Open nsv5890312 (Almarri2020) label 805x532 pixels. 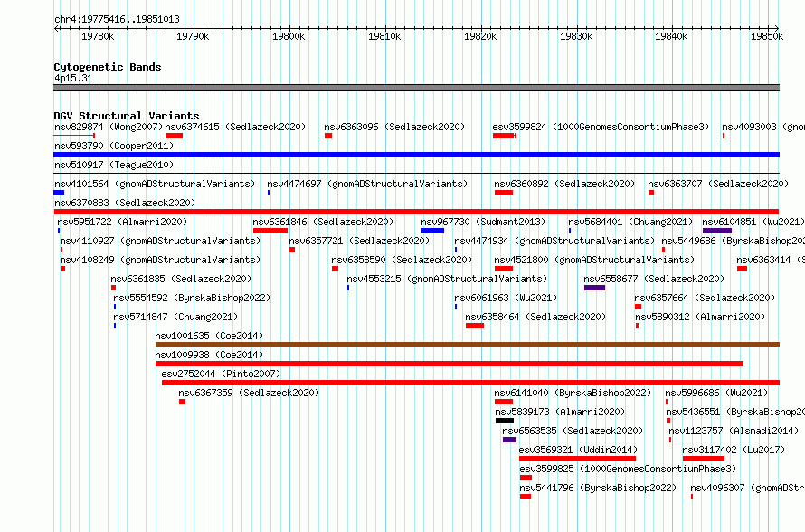pos(700,317)
